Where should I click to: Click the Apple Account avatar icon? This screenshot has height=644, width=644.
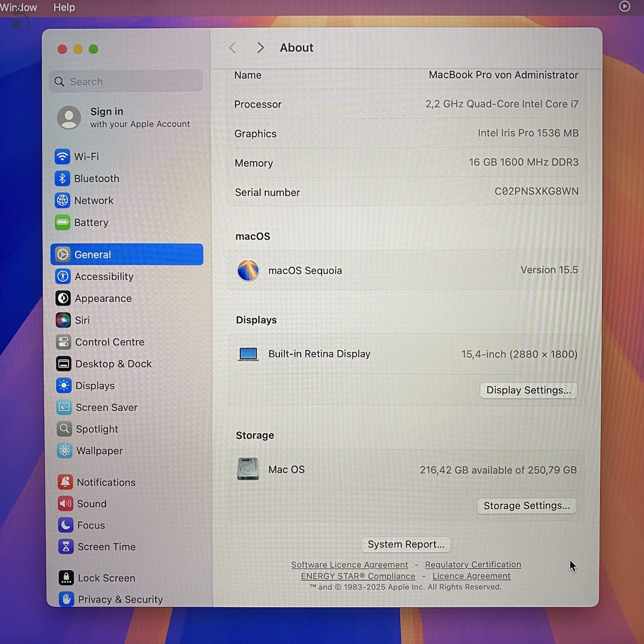point(69,117)
